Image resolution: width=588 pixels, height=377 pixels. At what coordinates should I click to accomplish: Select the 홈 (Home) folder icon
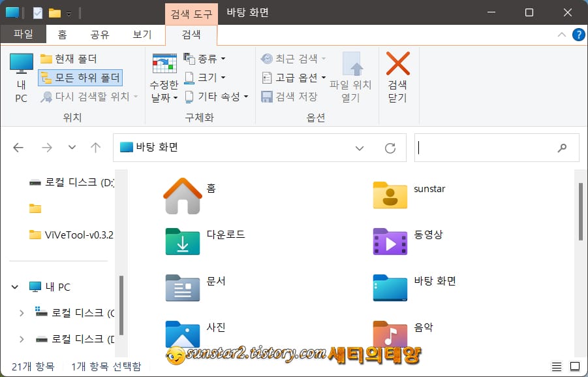click(x=183, y=195)
